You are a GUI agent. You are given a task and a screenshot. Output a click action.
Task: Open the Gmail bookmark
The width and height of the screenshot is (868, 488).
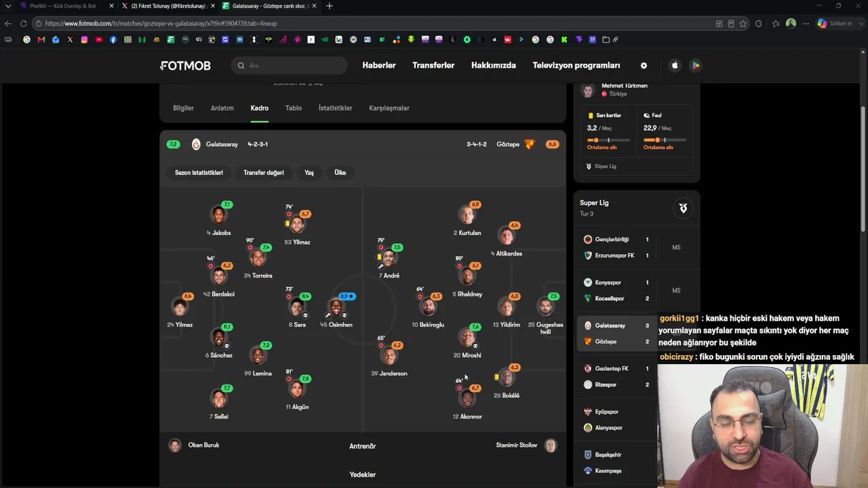41,39
